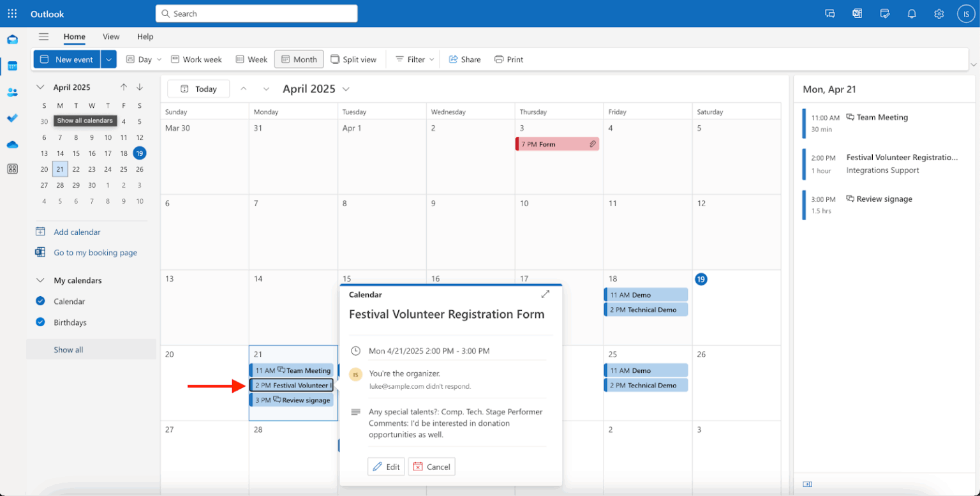Open the Chat icon in the top bar

point(829,13)
